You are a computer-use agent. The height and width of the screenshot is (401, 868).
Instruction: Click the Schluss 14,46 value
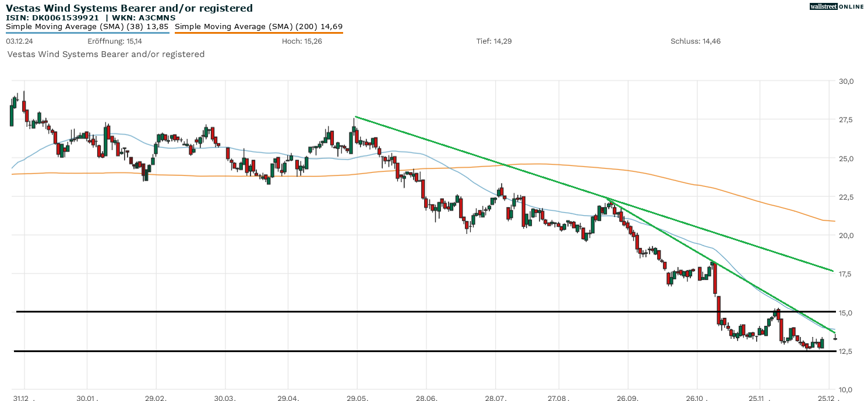pyautogui.click(x=694, y=41)
